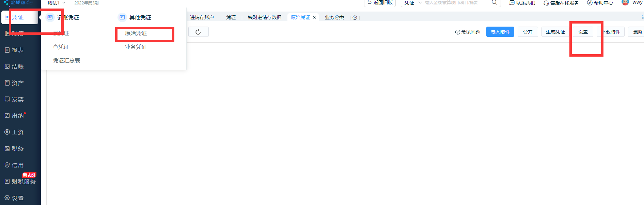Focus the search input field

[x=456, y=3]
